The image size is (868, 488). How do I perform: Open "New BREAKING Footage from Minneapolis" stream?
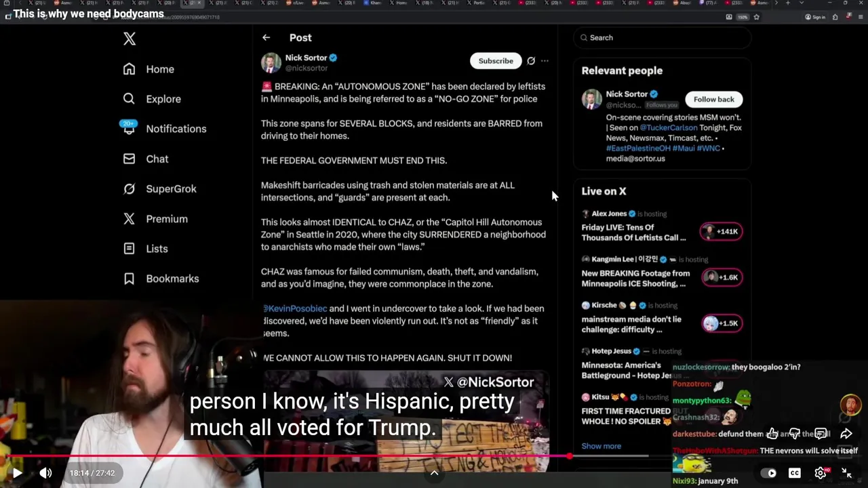point(635,279)
